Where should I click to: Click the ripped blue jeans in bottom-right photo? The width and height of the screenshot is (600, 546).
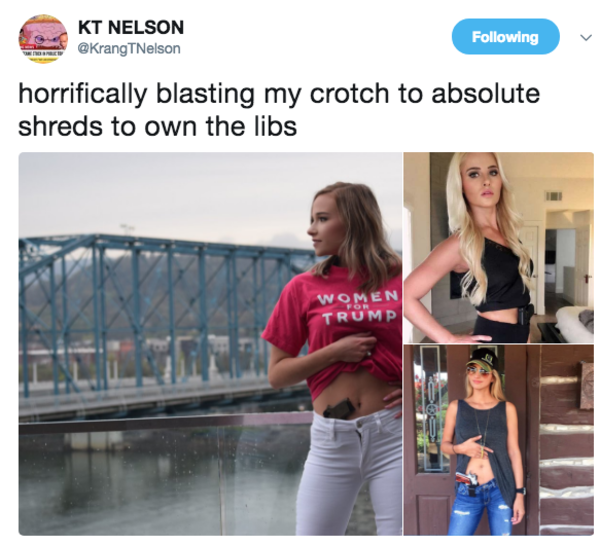[x=481, y=511]
